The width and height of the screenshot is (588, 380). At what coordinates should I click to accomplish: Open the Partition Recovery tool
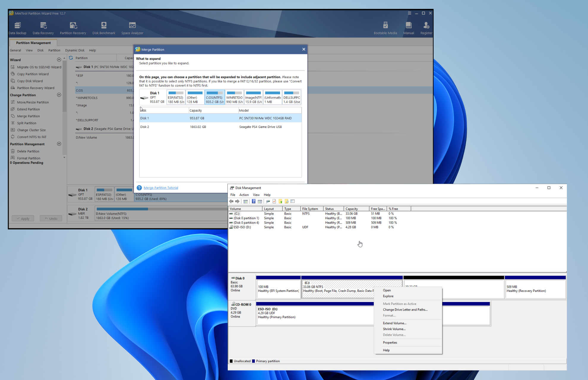coord(73,28)
